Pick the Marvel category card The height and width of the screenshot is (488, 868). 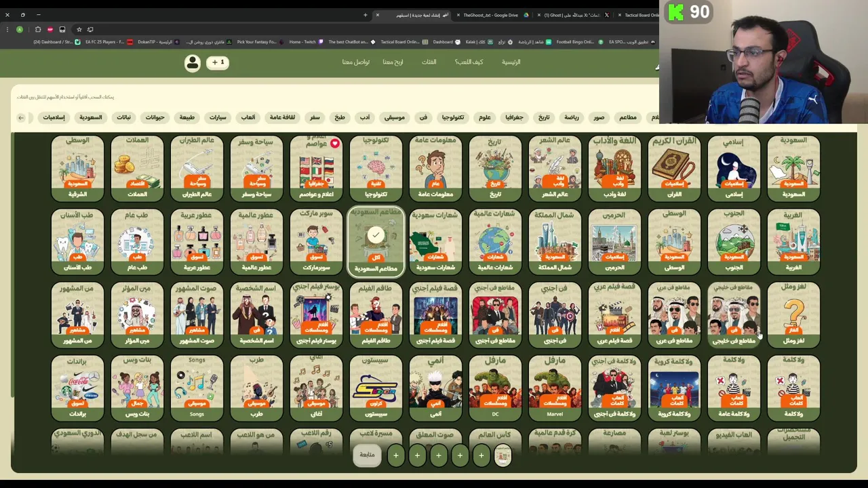pyautogui.click(x=555, y=388)
